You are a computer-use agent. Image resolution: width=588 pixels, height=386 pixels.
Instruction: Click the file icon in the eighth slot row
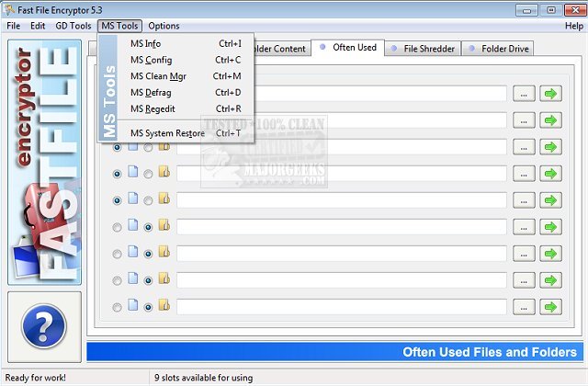point(132,278)
